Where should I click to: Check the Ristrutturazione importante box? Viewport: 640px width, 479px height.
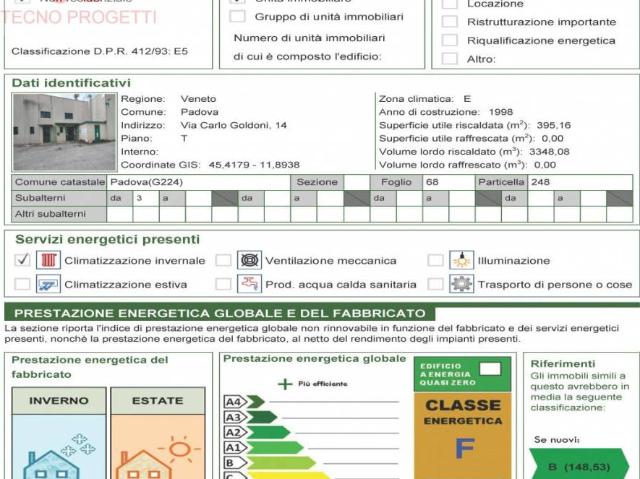pyautogui.click(x=450, y=22)
